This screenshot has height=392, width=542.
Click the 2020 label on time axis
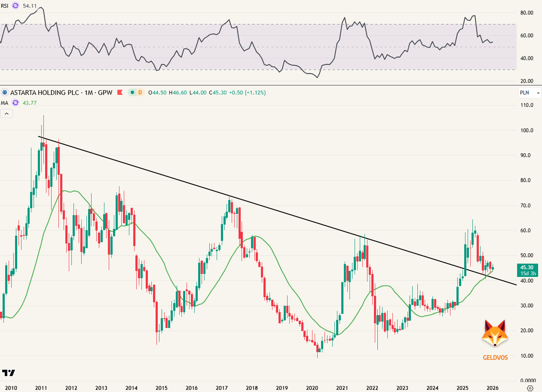click(312, 388)
